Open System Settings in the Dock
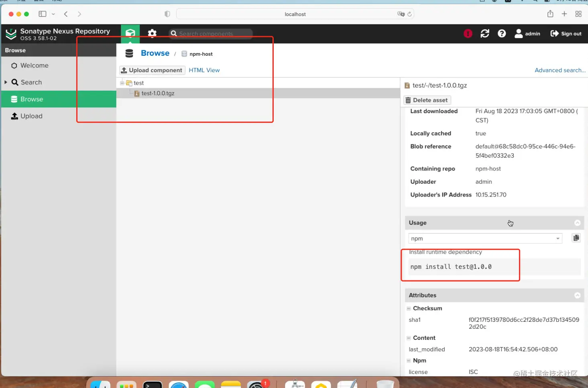 256,384
